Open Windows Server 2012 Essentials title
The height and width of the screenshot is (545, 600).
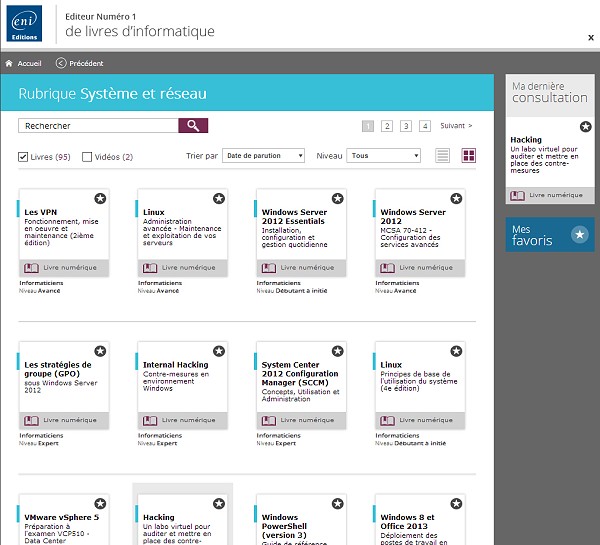tap(294, 217)
